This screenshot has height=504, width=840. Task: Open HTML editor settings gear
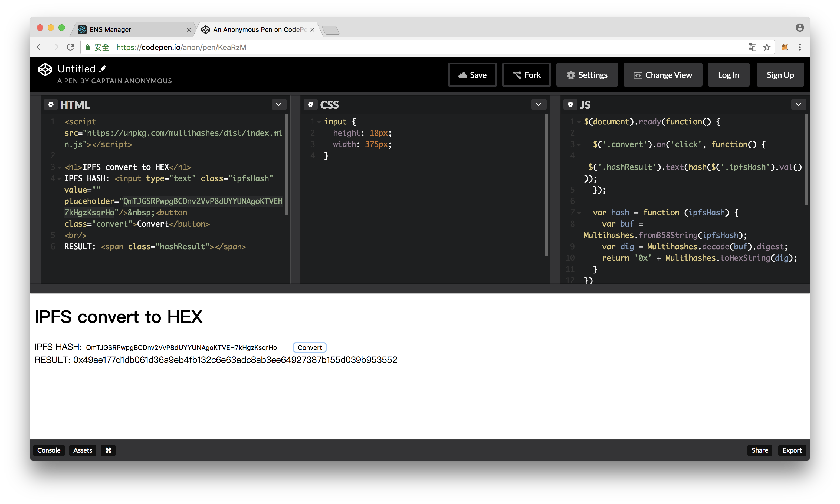(51, 105)
